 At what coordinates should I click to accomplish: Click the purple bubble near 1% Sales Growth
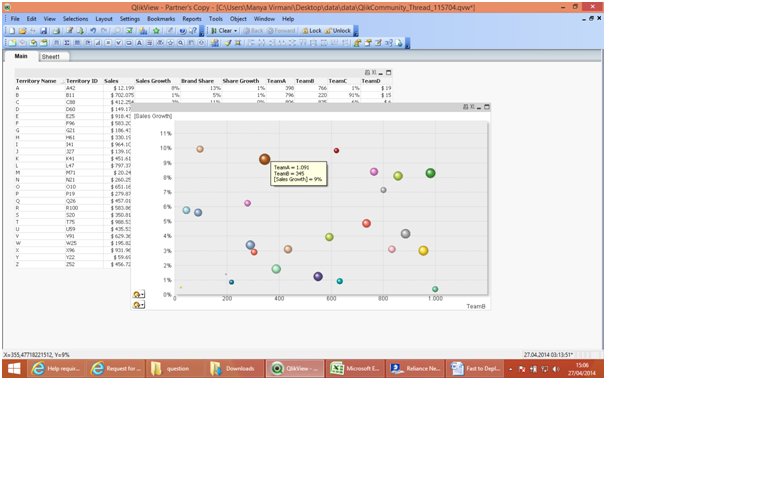(318, 276)
